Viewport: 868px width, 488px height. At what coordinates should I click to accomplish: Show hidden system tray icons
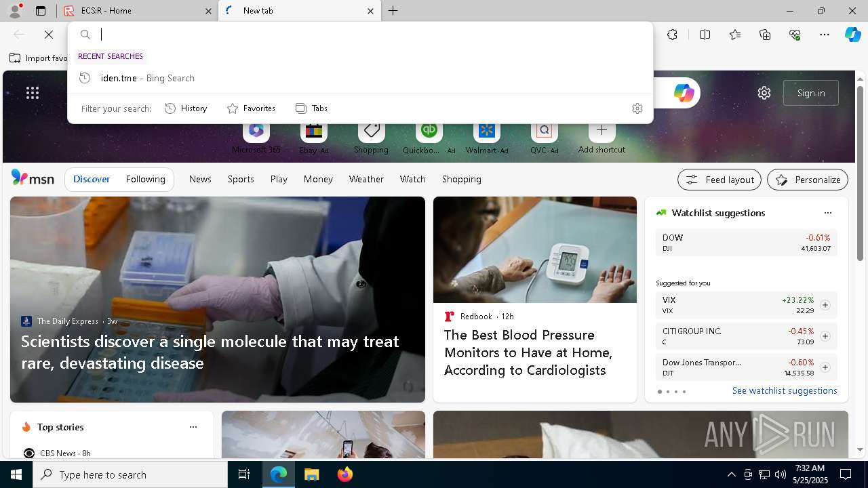point(731,474)
